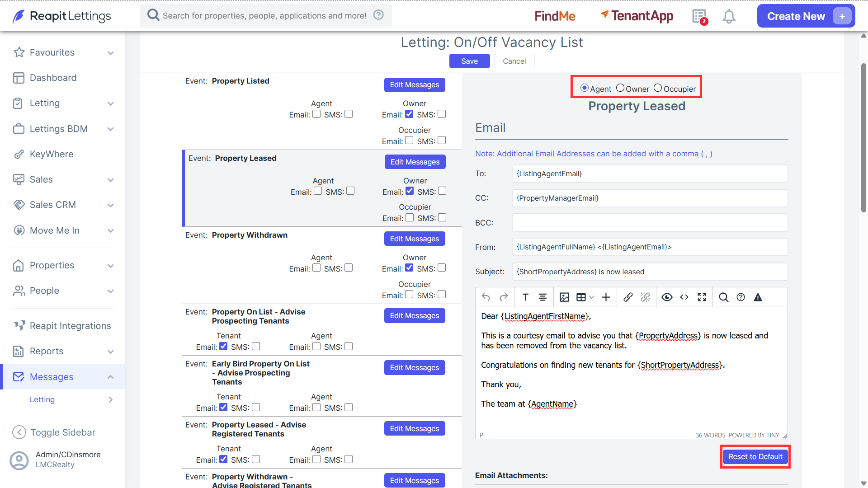
Task: Click the remove link icon
Action: click(x=645, y=297)
